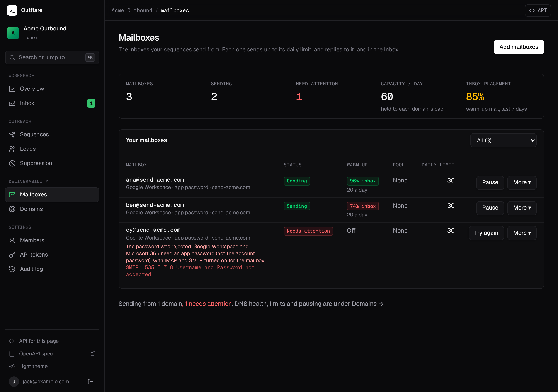Click the Domains globe icon
The width and height of the screenshot is (558, 392).
pos(12,209)
